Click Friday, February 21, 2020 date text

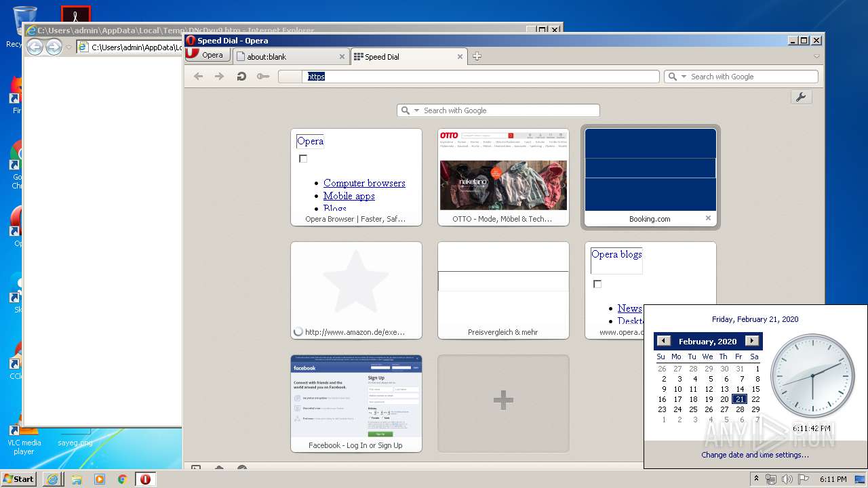[755, 319]
